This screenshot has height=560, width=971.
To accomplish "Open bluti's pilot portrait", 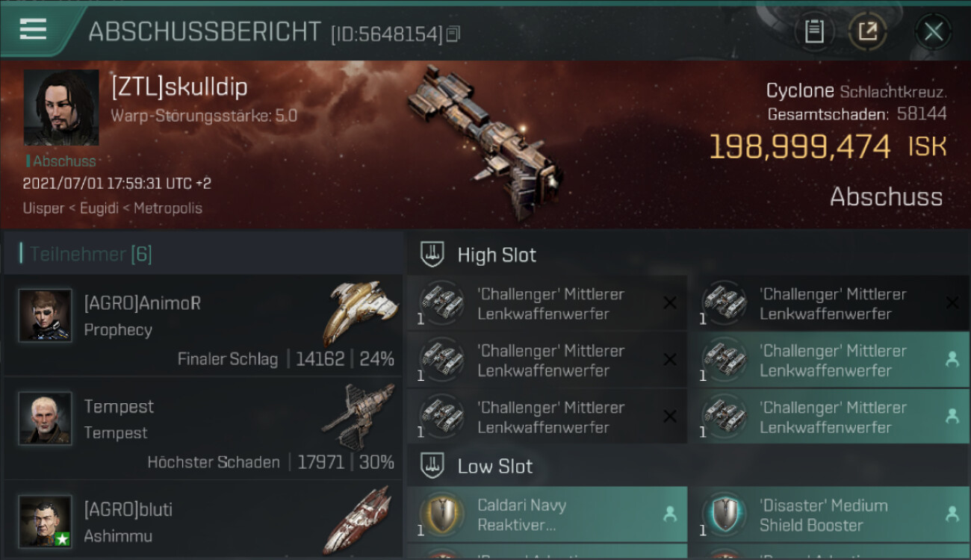I will pyautogui.click(x=46, y=521).
